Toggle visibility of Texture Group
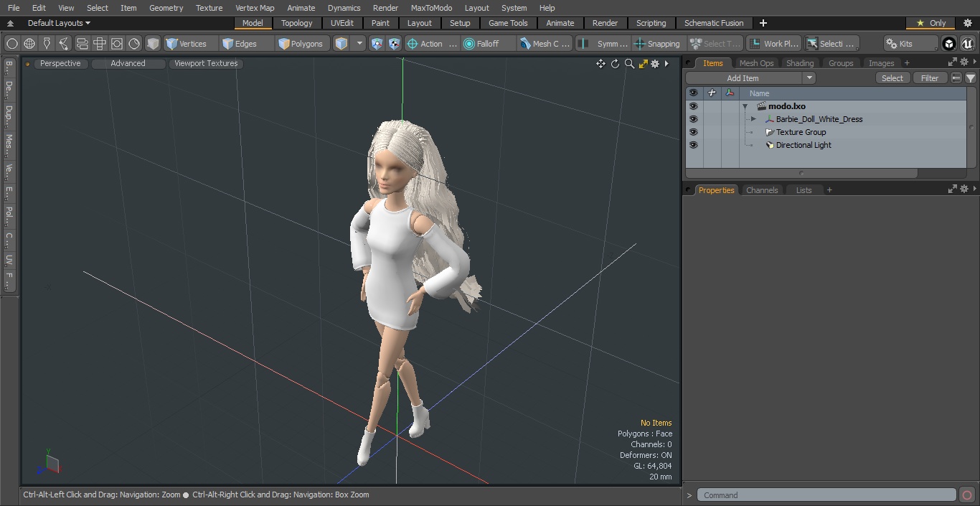Image resolution: width=980 pixels, height=506 pixels. [x=693, y=132]
